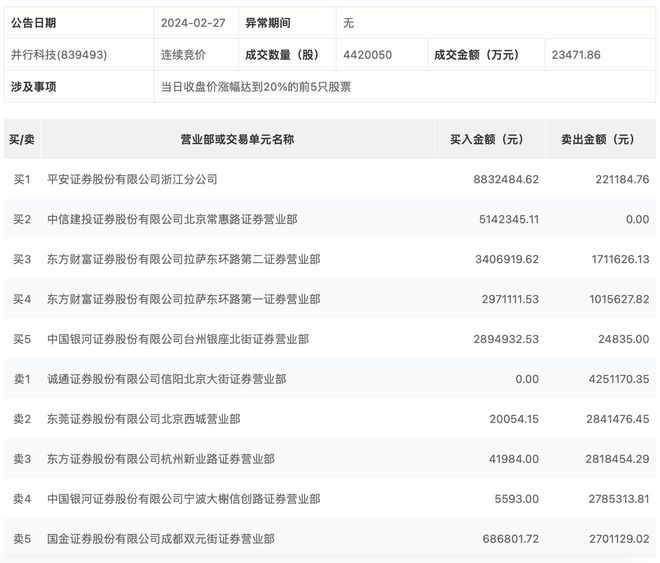Click the 买2 row label
Viewport: 660px width, 563px height.
coord(22,219)
